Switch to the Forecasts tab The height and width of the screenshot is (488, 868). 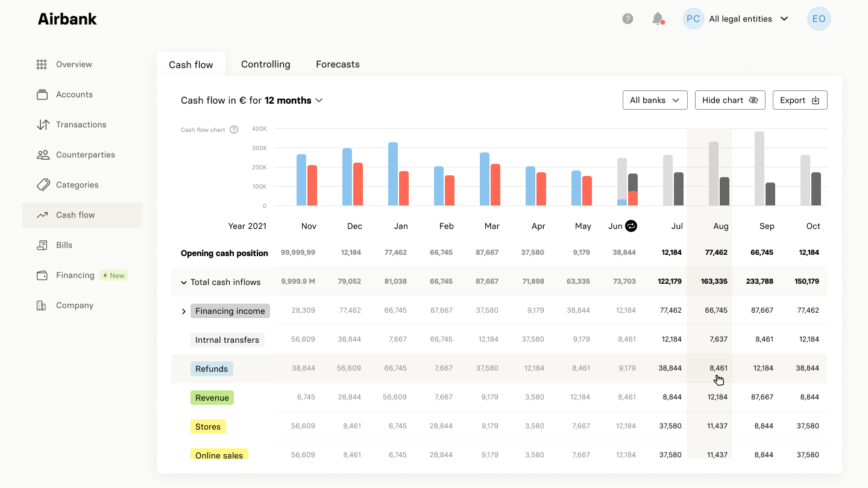coord(337,64)
